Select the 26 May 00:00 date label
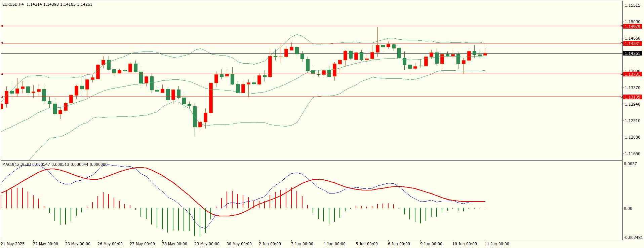Viewport: 644px width, 248px height. pos(110,244)
